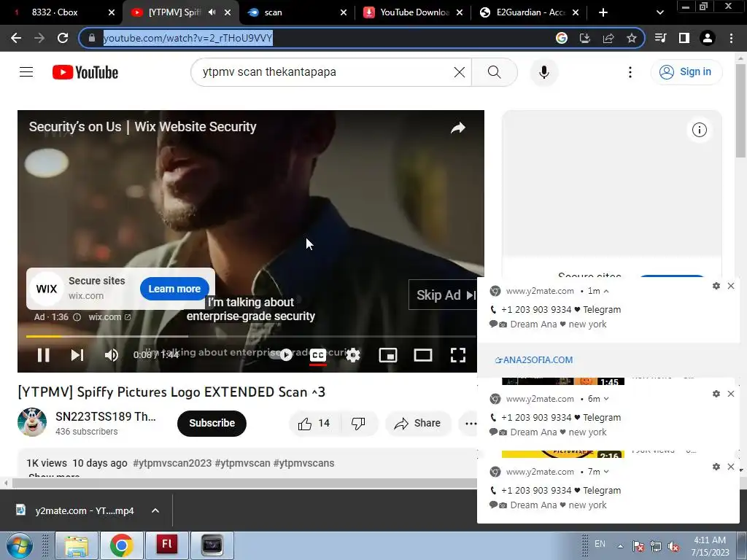Open Chrome profile icon

point(708,38)
